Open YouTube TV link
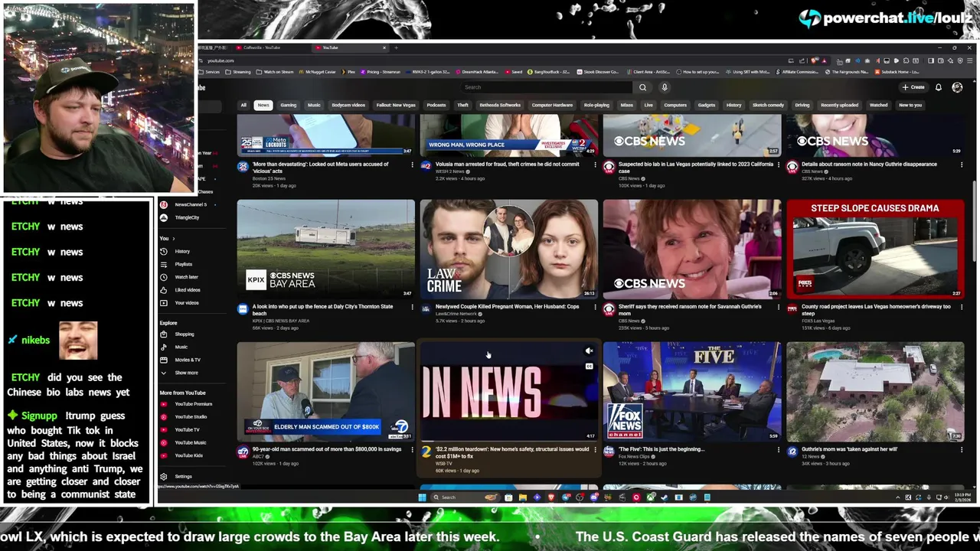Viewport: 980px width, 551px height. tap(187, 430)
